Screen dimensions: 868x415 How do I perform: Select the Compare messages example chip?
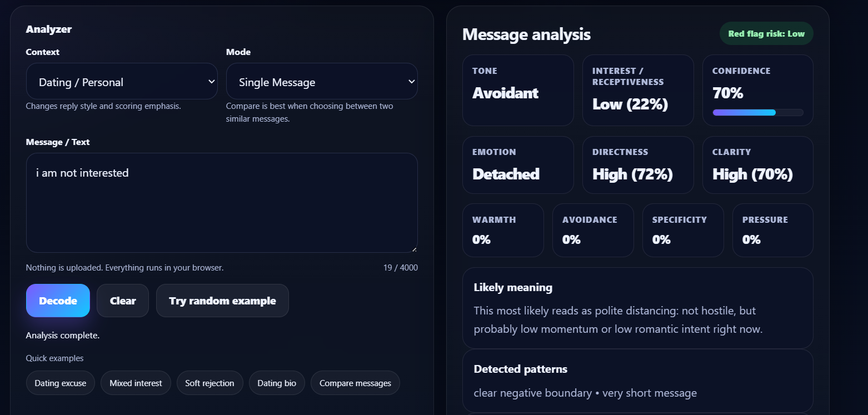pos(355,382)
